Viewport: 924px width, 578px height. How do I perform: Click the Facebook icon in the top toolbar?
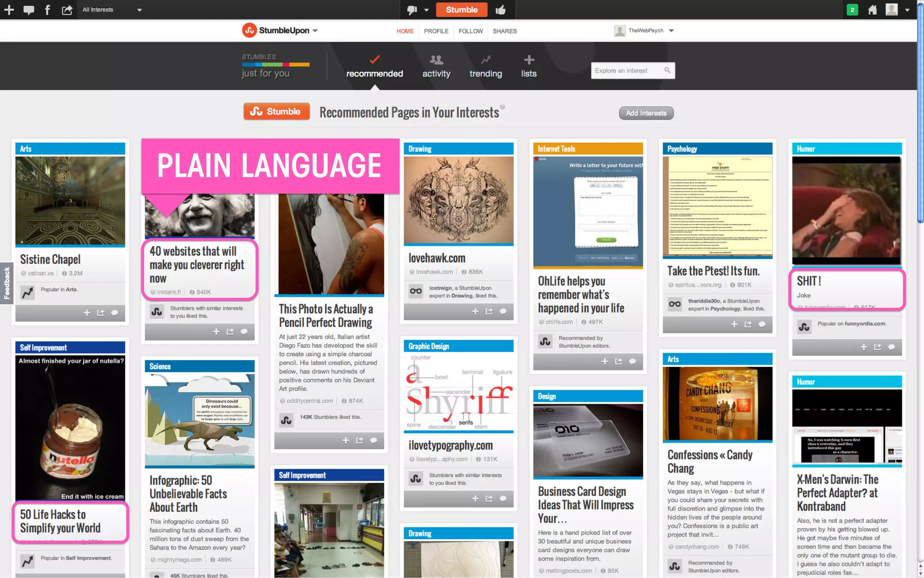coord(47,9)
